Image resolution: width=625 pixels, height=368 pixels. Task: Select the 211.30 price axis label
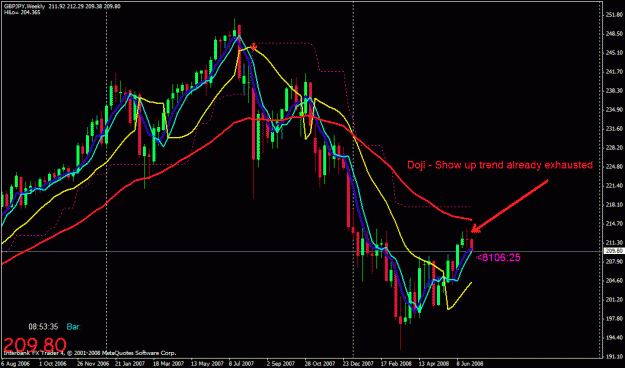pos(614,242)
